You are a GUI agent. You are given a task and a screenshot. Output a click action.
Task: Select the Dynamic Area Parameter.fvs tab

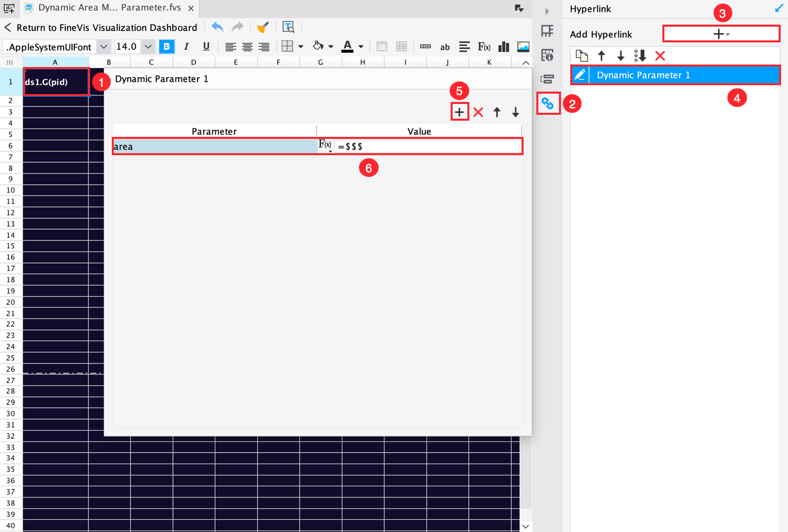pyautogui.click(x=109, y=8)
